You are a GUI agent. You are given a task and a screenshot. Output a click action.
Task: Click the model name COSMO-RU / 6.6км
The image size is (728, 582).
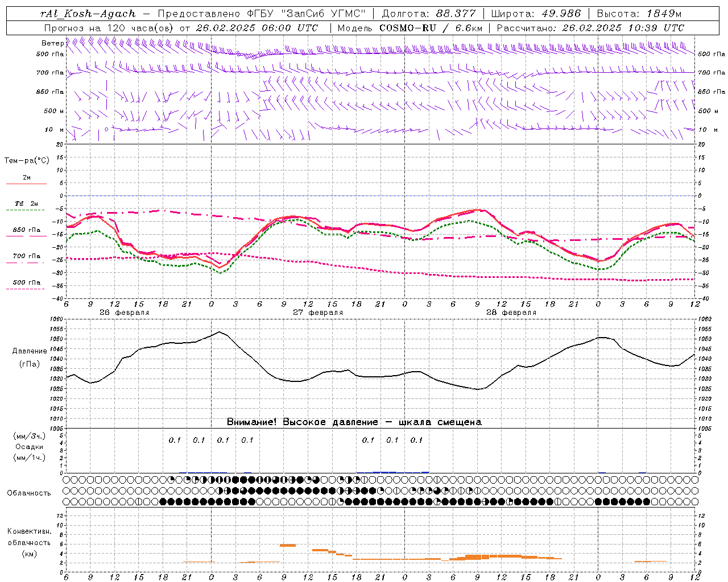click(431, 28)
